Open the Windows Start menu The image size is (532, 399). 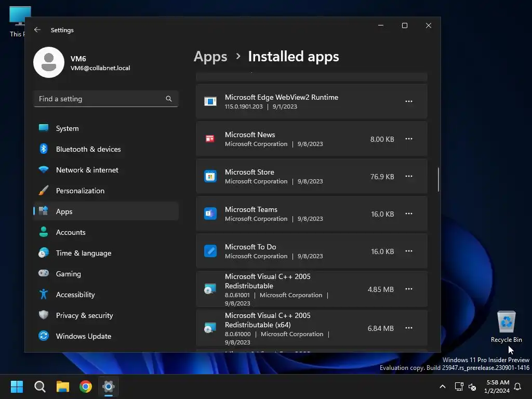tap(17, 387)
